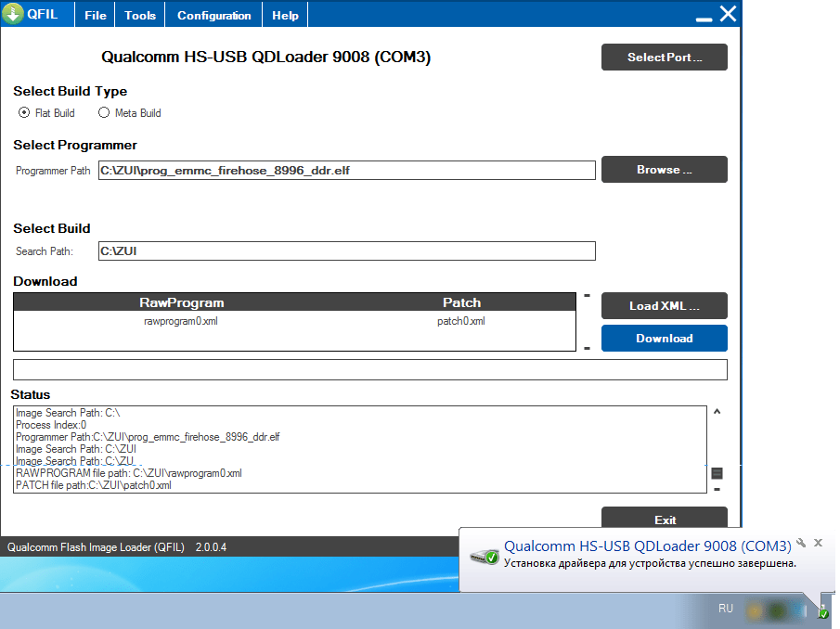Click the device install tray icon with checkmark
The width and height of the screenshot is (840, 629).
click(823, 610)
